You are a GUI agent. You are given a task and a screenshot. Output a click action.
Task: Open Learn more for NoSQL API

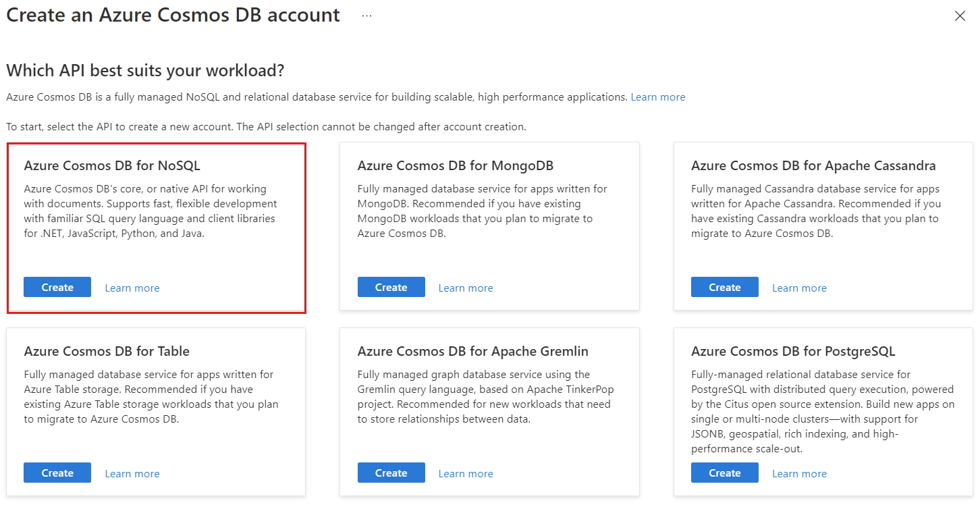click(132, 288)
